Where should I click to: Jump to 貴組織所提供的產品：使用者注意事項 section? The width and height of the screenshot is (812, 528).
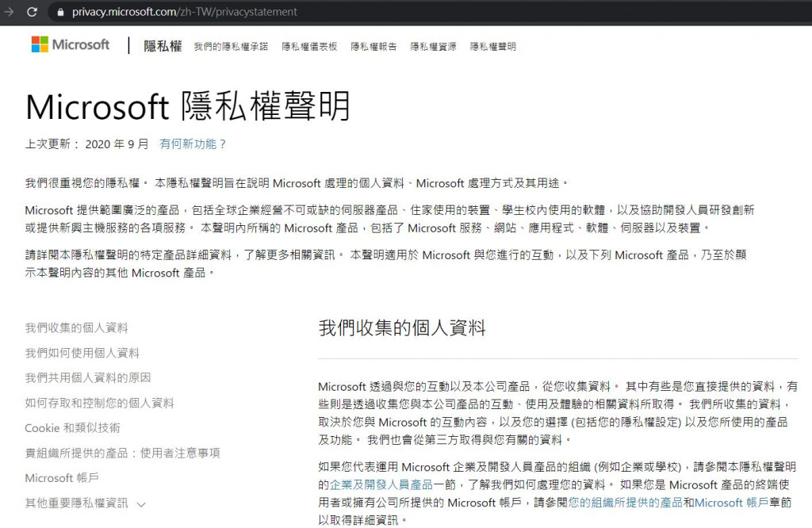pos(122,453)
